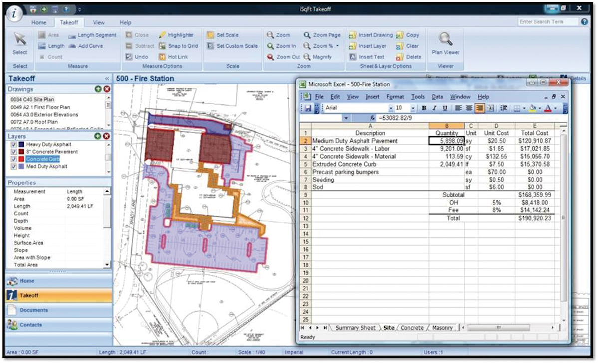The height and width of the screenshot is (364, 599).
Task: Uncheck the Med Duty Asphalt layer
Action: pyautogui.click(x=14, y=166)
